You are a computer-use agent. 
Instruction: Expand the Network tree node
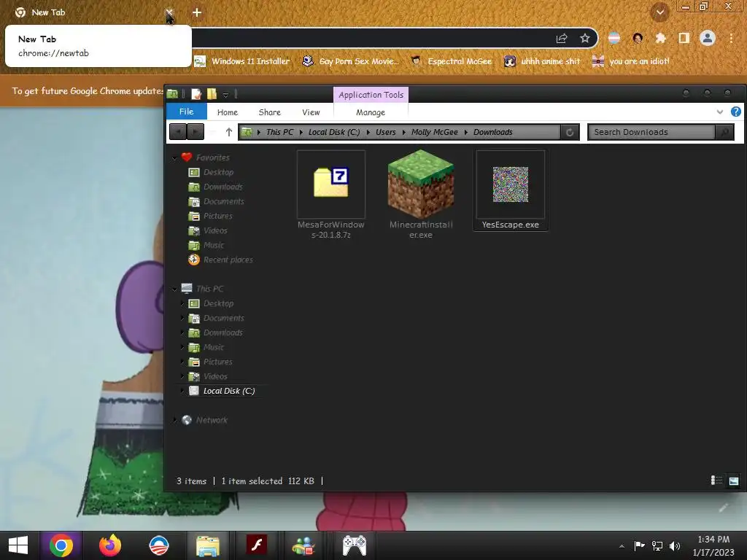tap(175, 420)
